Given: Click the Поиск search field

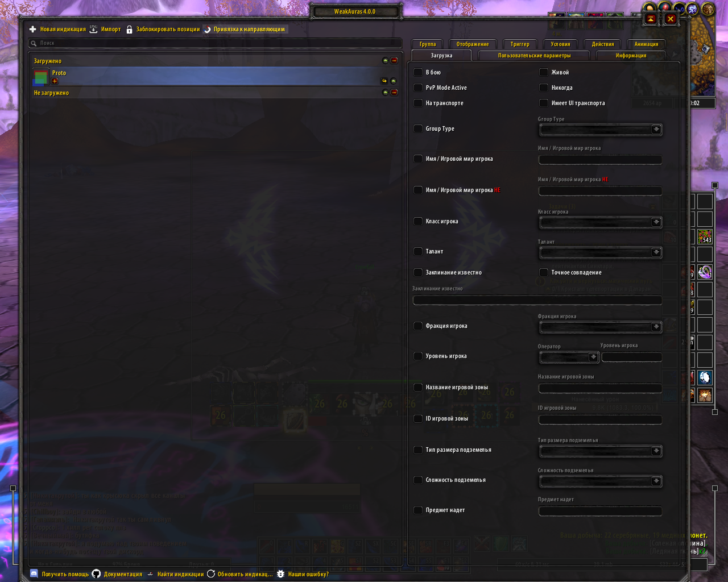Looking at the screenshot, I should point(216,43).
